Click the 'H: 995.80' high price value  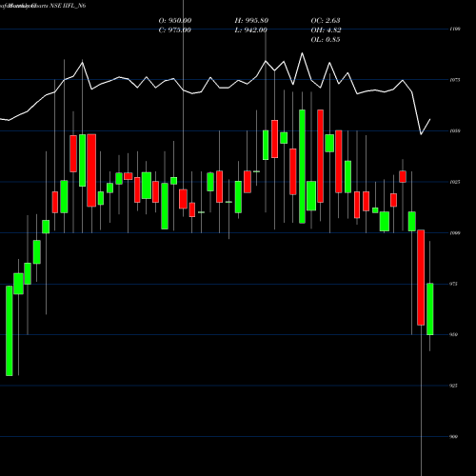click(251, 21)
